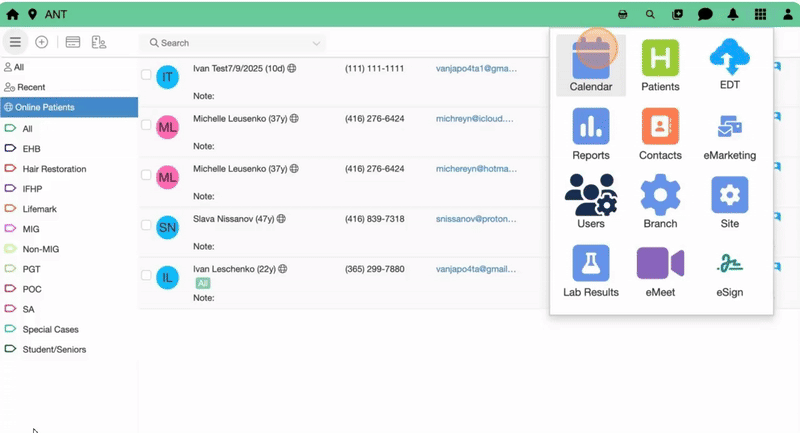Close the apps grid launcher menu

(x=760, y=15)
